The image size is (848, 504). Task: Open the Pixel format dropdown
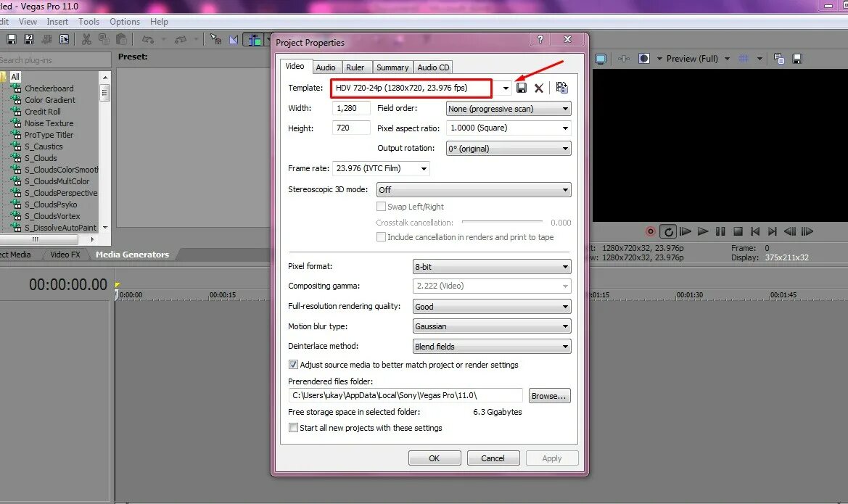(492, 267)
